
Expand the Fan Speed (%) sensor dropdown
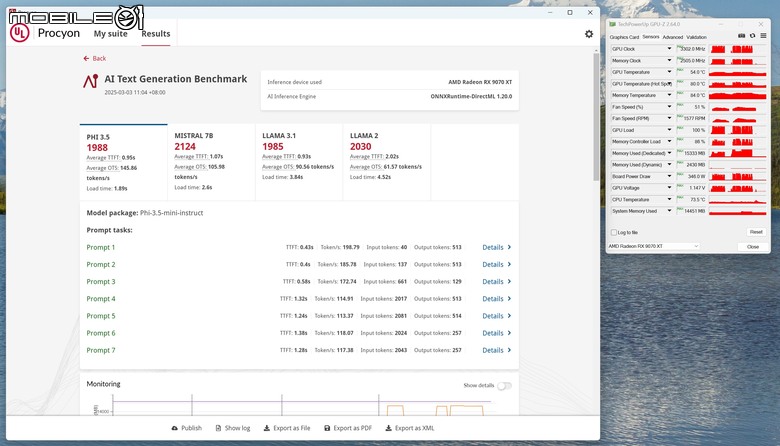coord(670,107)
